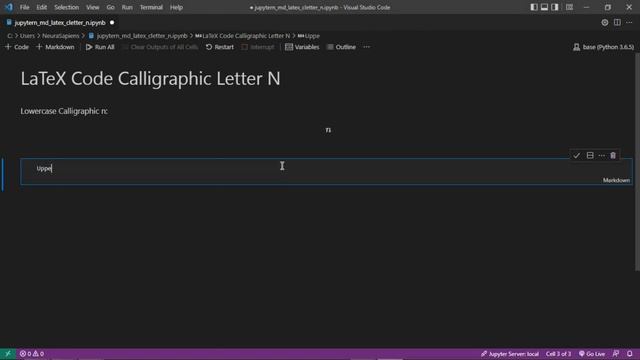
Task: Open notebook toolbar more actions ellipsis
Action: (367, 47)
